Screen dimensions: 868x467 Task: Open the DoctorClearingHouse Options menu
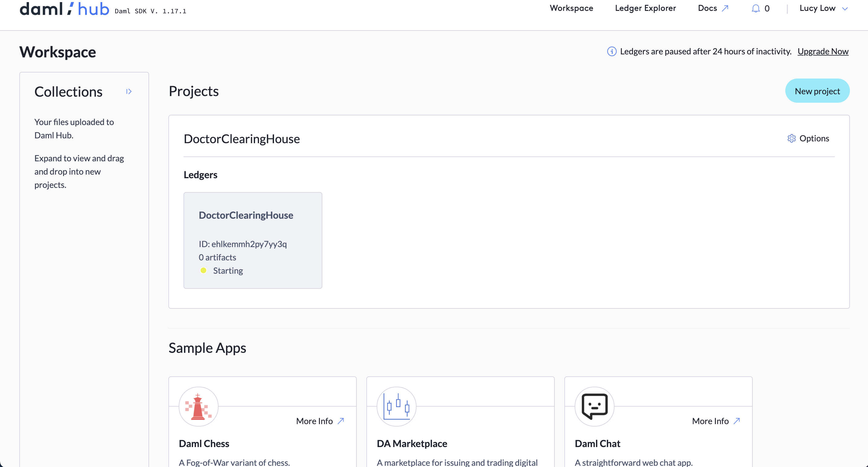tap(814, 138)
